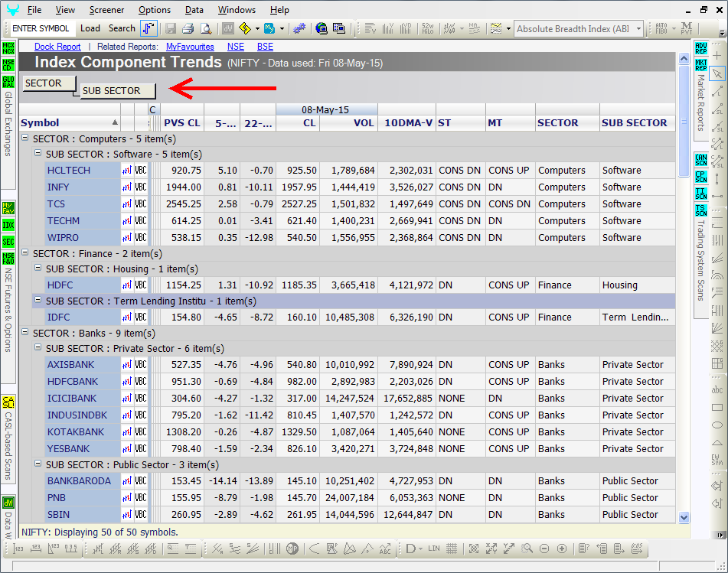This screenshot has width=728, height=573.
Task: Select the abc text annotation tool
Action: (717, 389)
